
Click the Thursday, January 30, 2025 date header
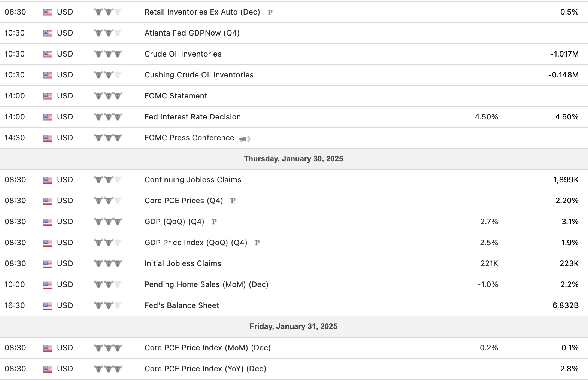click(293, 159)
